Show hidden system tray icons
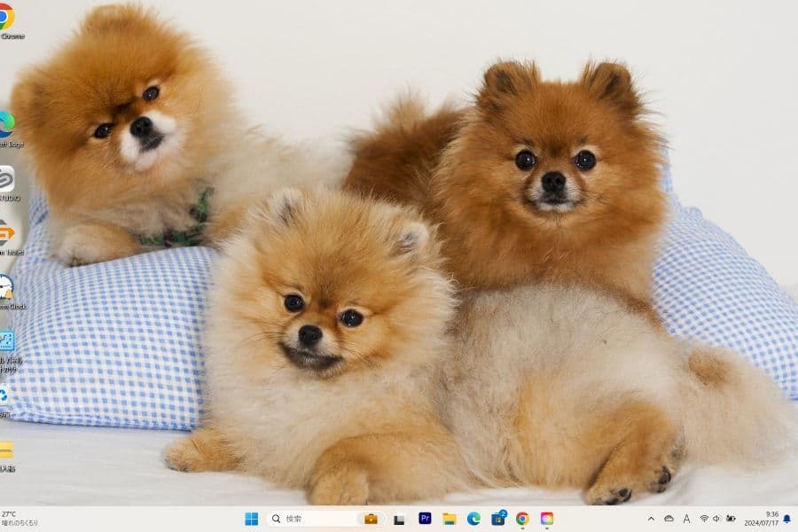This screenshot has width=798, height=532. [651, 519]
